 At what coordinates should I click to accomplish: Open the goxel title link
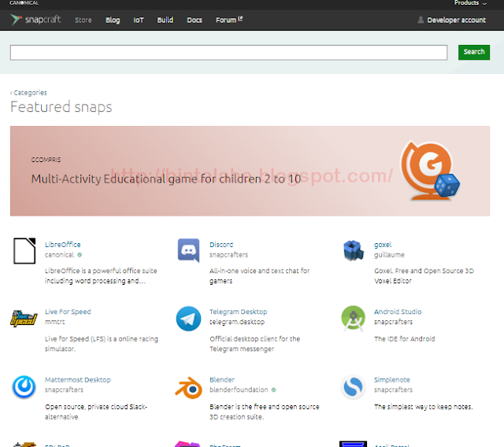pos(383,245)
